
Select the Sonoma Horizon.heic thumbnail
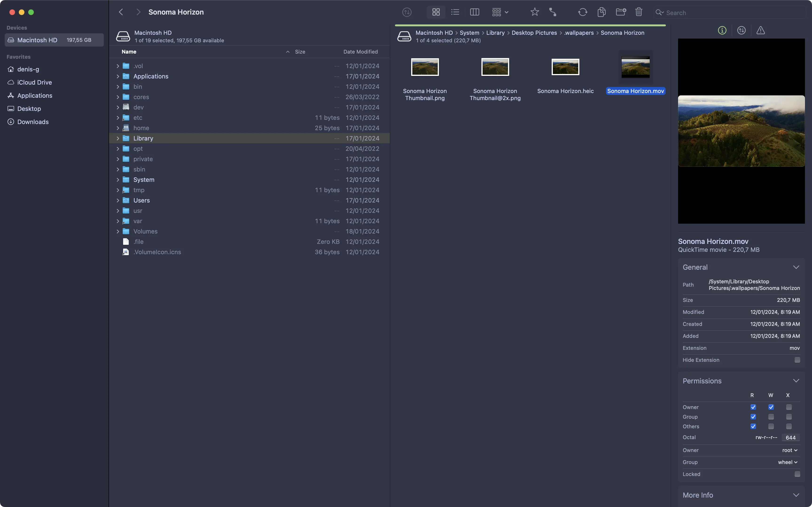[x=565, y=67]
